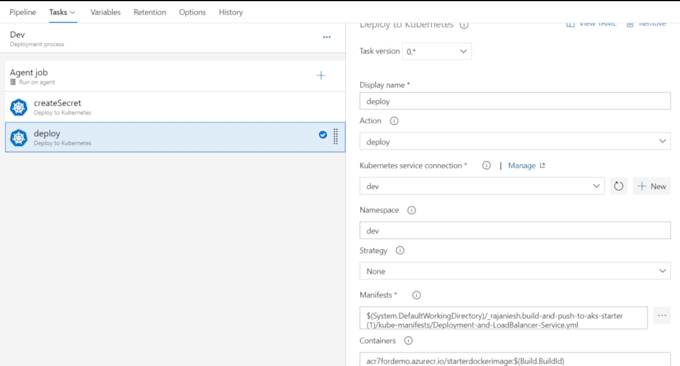This screenshot has height=366, width=680.
Task: Open the Manage service connection link
Action: coord(526,165)
